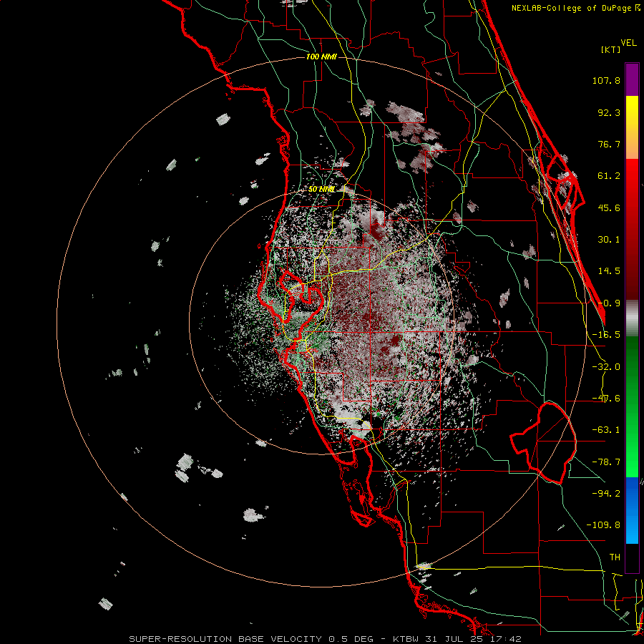Click the KTBW station identifier in caption
The width and height of the screenshot is (644, 644).
[406, 639]
